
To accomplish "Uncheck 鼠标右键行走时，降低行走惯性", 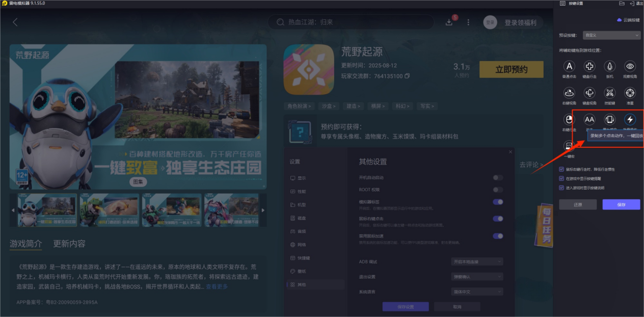I will 561,169.
